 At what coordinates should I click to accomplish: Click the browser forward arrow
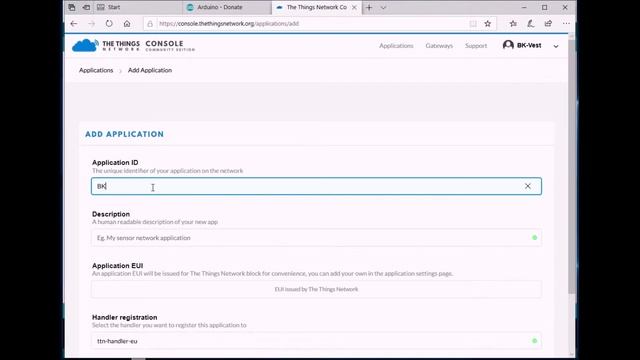(x=91, y=24)
